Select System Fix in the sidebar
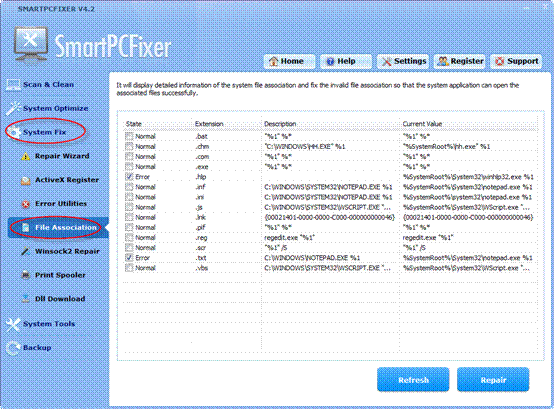Viewport: 554px width, 409px height. coord(45,132)
